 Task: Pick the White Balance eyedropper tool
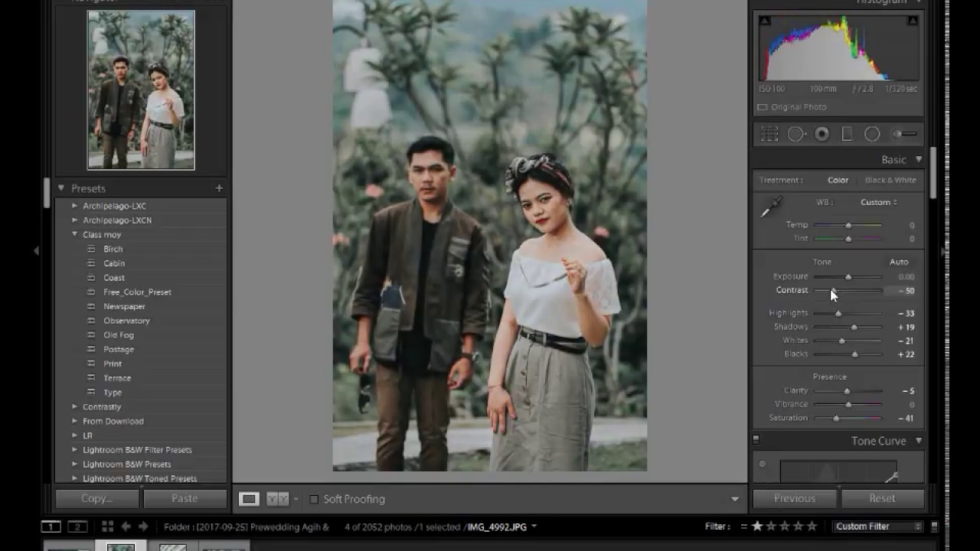click(x=770, y=207)
